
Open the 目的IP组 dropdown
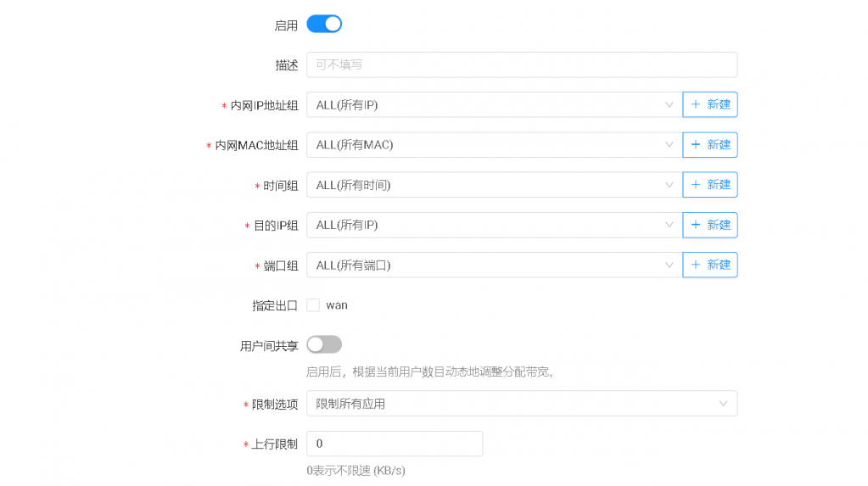coord(495,226)
